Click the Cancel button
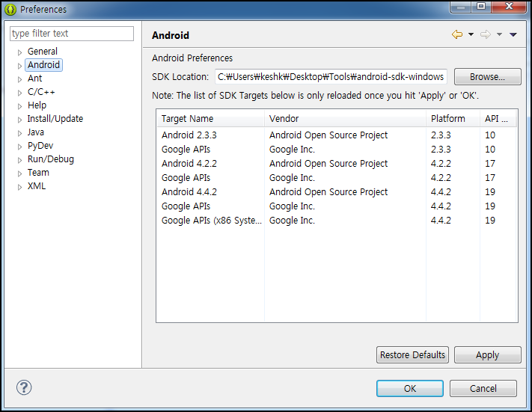Screen dimensions: 532x412 pos(483,388)
